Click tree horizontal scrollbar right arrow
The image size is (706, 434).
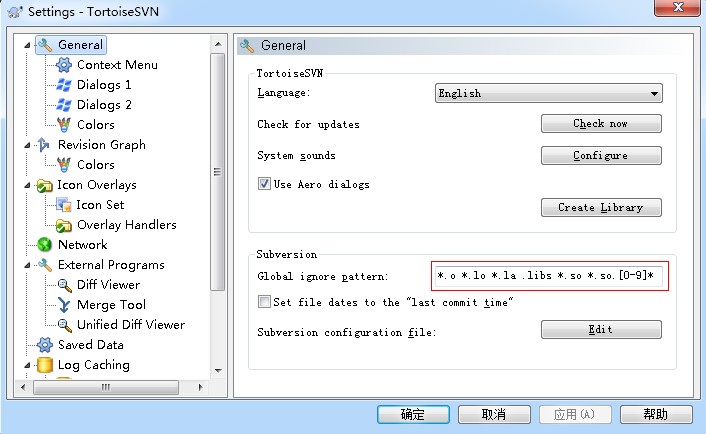coord(200,387)
